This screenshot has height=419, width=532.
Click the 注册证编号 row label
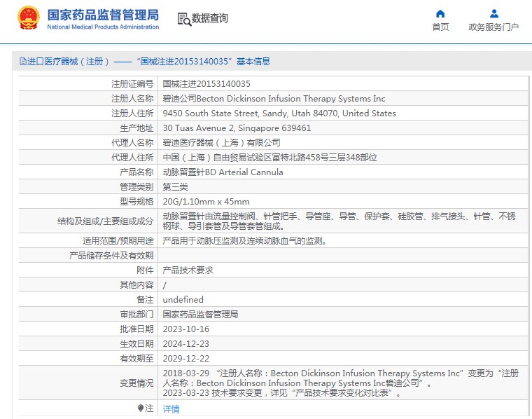132,84
